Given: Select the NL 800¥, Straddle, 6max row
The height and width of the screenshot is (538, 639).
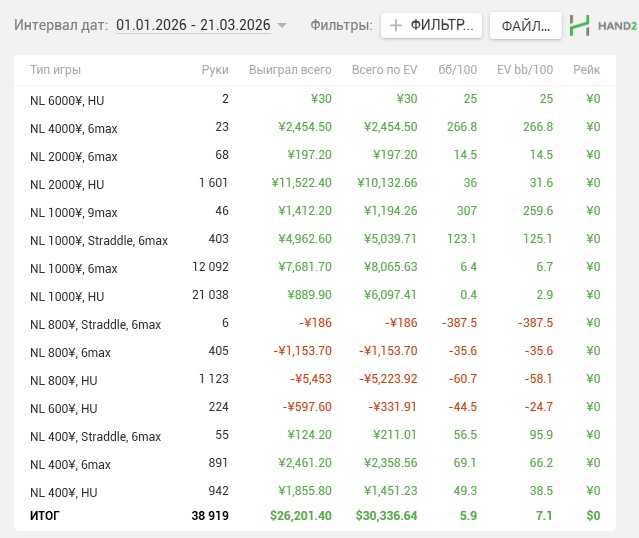Looking at the screenshot, I should tap(96, 324).
